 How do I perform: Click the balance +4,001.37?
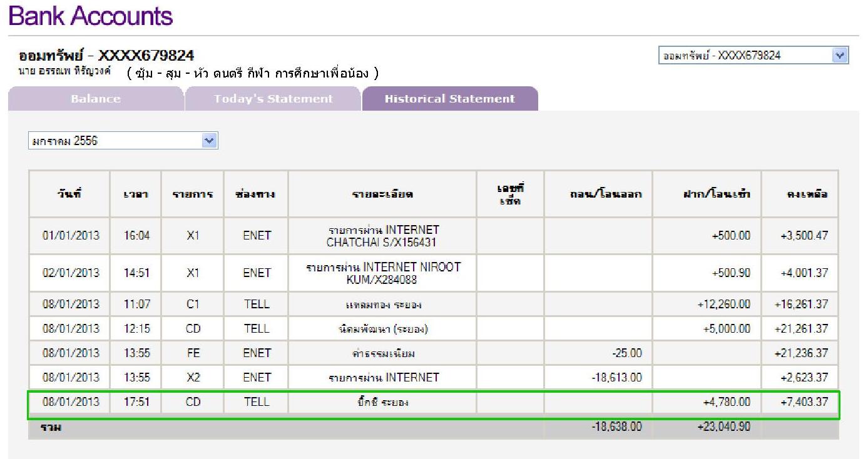[x=805, y=273]
